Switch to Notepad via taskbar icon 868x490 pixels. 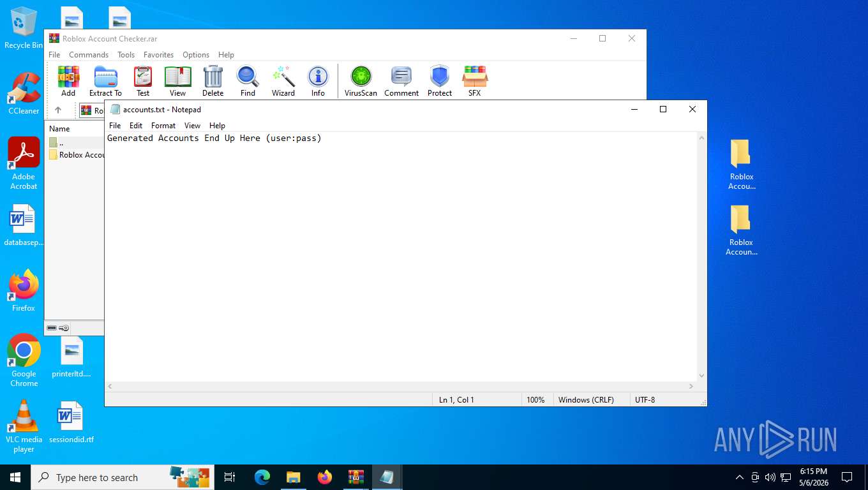coord(387,477)
